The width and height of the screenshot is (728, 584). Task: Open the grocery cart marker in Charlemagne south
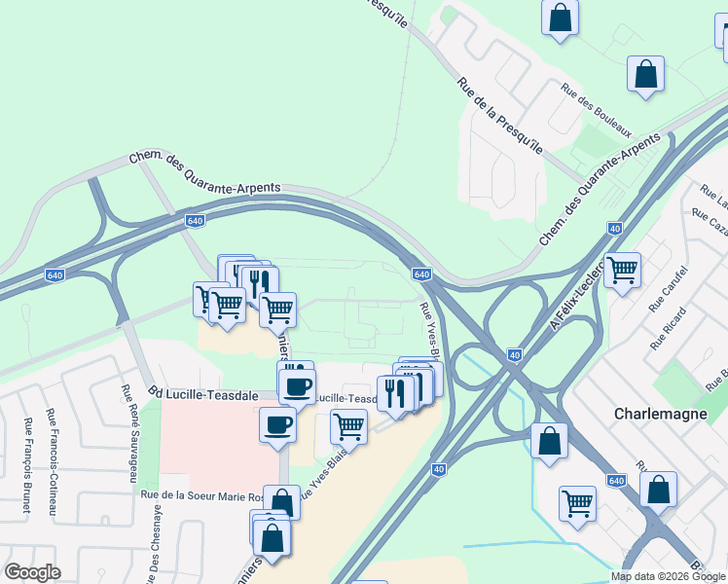577,506
